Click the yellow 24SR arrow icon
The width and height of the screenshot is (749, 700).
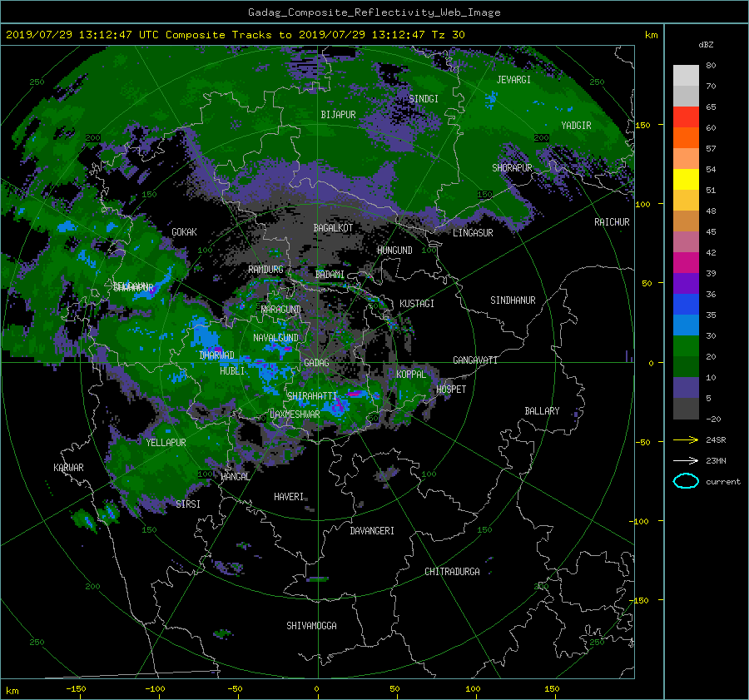click(x=686, y=439)
